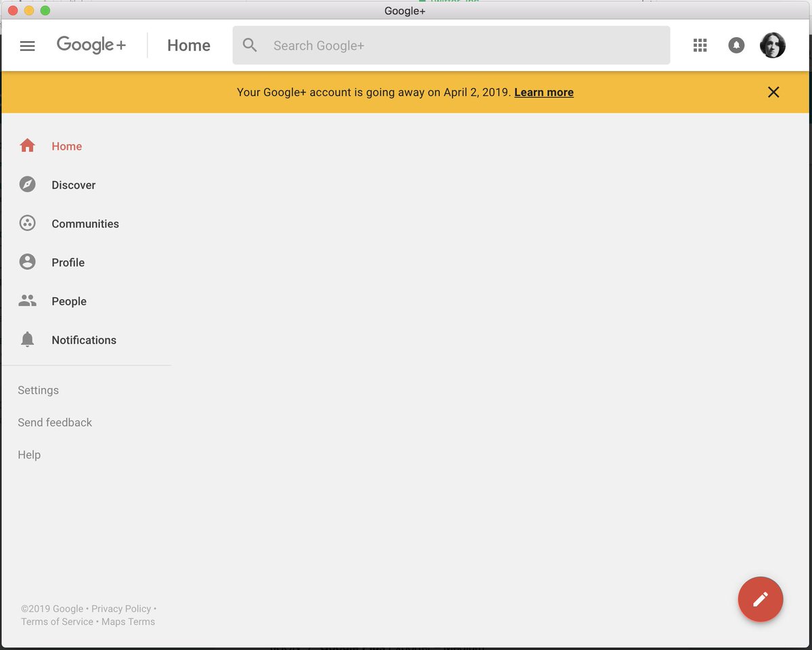The image size is (812, 650).
Task: Open Settings link
Action: click(39, 390)
